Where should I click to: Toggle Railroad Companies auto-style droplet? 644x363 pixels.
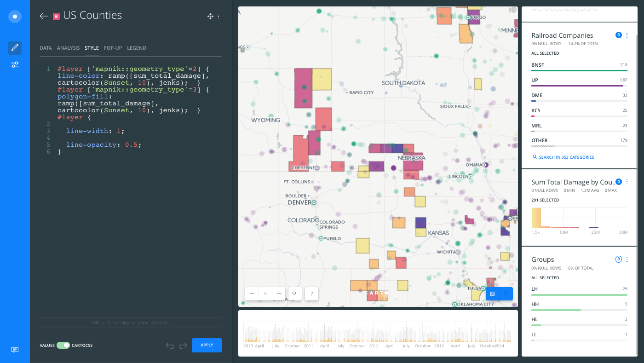[619, 35]
